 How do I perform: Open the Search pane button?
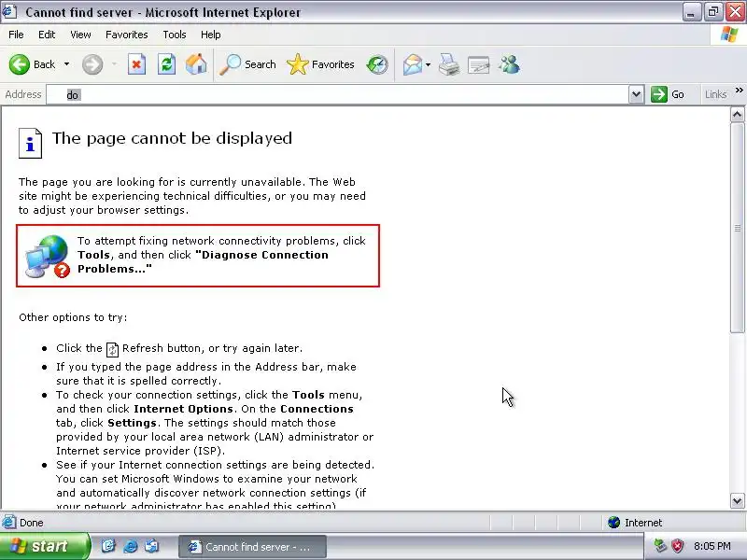[x=247, y=64]
